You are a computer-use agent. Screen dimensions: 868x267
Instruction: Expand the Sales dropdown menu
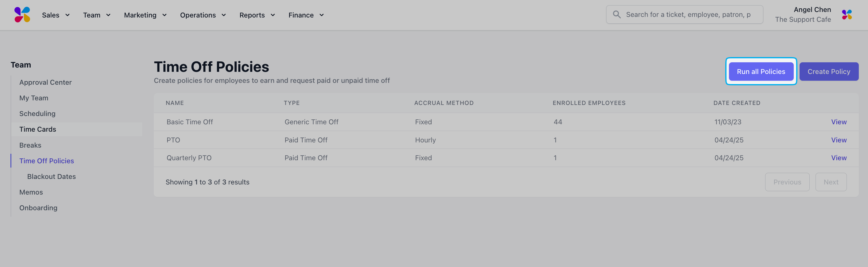click(x=56, y=15)
